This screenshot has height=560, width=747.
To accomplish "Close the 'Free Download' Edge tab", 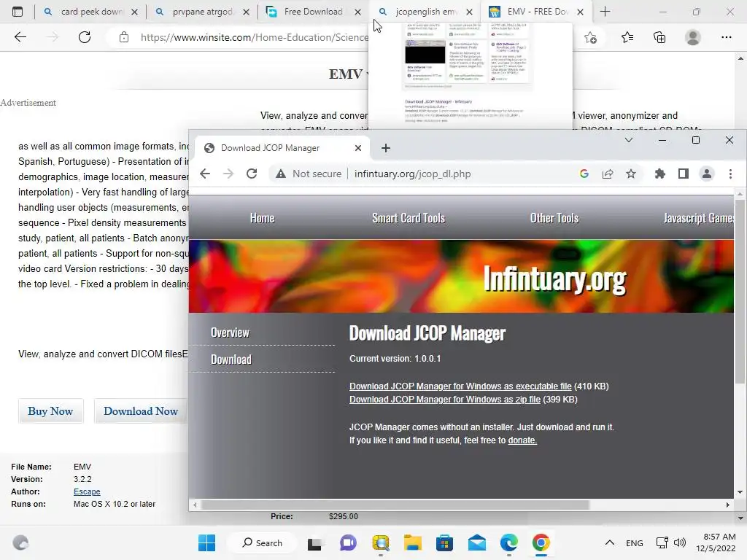I will click(x=357, y=12).
